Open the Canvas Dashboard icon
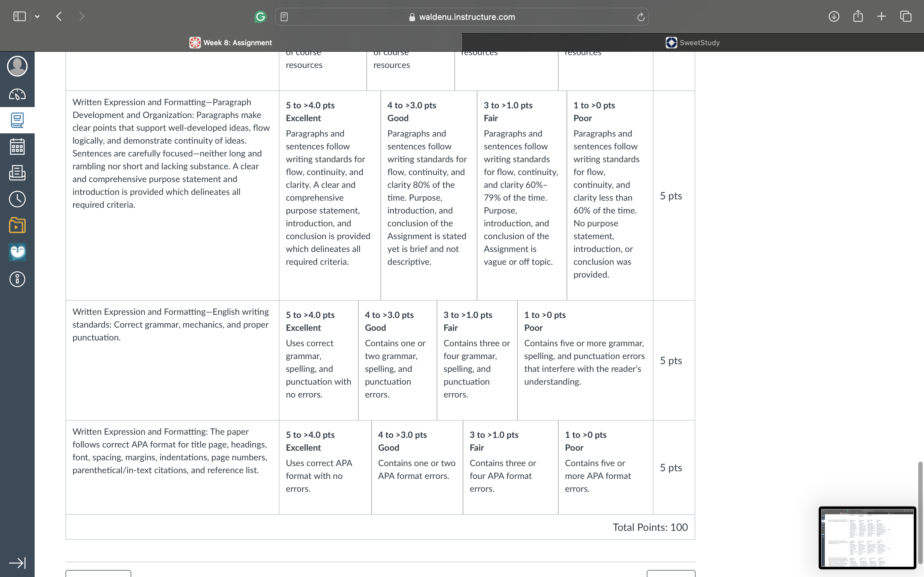Image resolution: width=924 pixels, height=577 pixels. (17, 94)
